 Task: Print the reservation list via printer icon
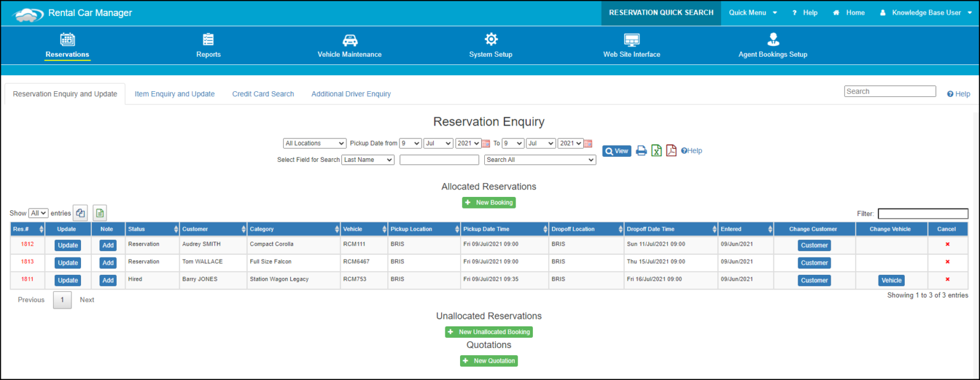[x=641, y=150]
